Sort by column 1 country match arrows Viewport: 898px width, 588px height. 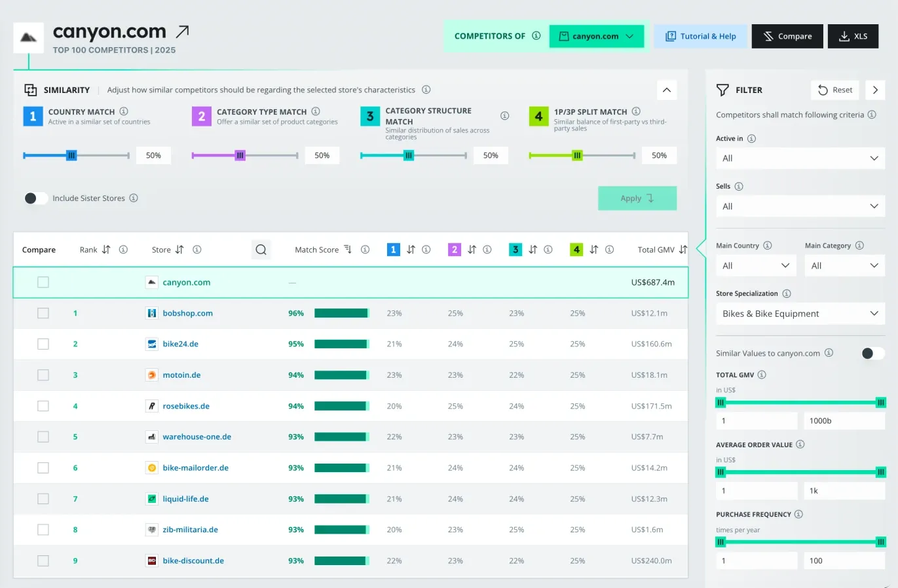pos(411,249)
